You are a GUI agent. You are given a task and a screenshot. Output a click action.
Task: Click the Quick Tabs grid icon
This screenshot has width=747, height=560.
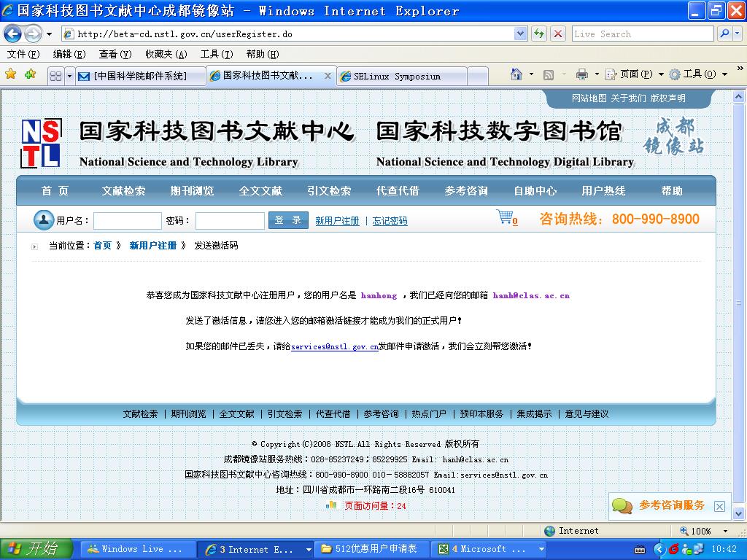(x=55, y=76)
